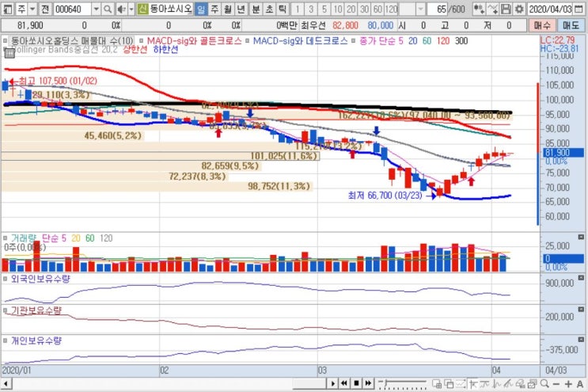This screenshot has width=588, height=392.
Task: Open the calendar date picker icon
Action: click(579, 9)
